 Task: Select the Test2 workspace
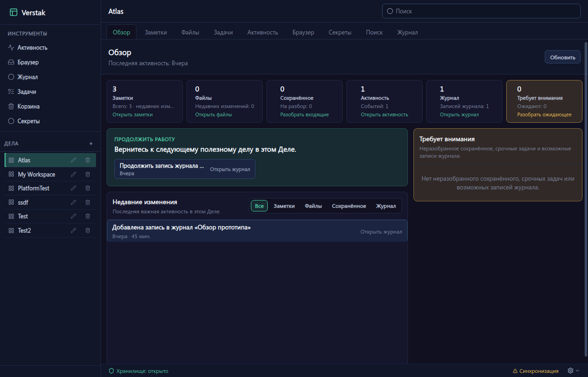tap(51, 230)
